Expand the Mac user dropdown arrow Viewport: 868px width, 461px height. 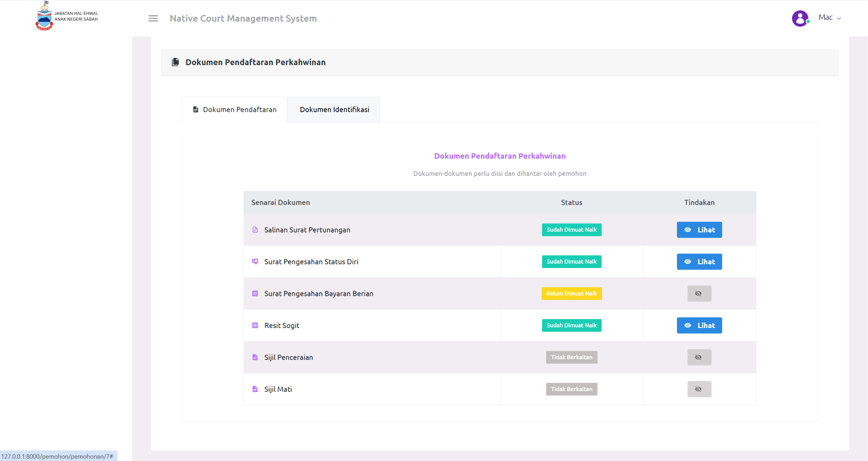point(839,19)
